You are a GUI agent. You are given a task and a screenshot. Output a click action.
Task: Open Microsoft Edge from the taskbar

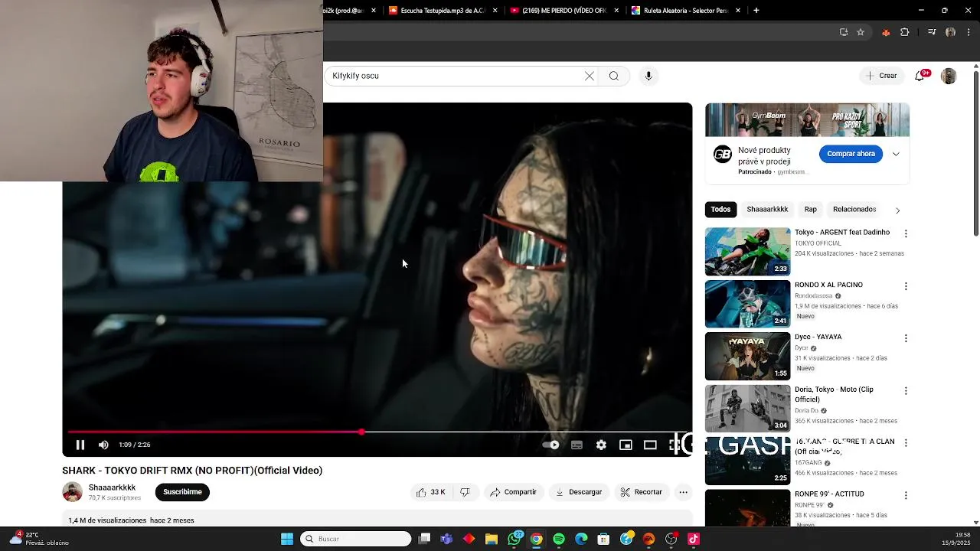click(581, 539)
